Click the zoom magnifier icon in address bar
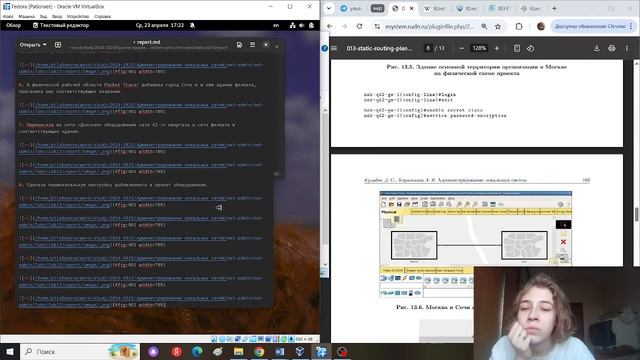The height and width of the screenshot is (360, 640). click(x=484, y=26)
